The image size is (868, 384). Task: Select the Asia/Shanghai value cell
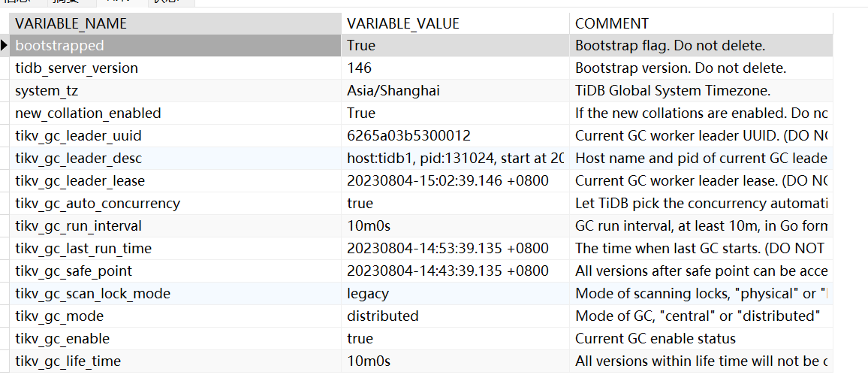(393, 91)
